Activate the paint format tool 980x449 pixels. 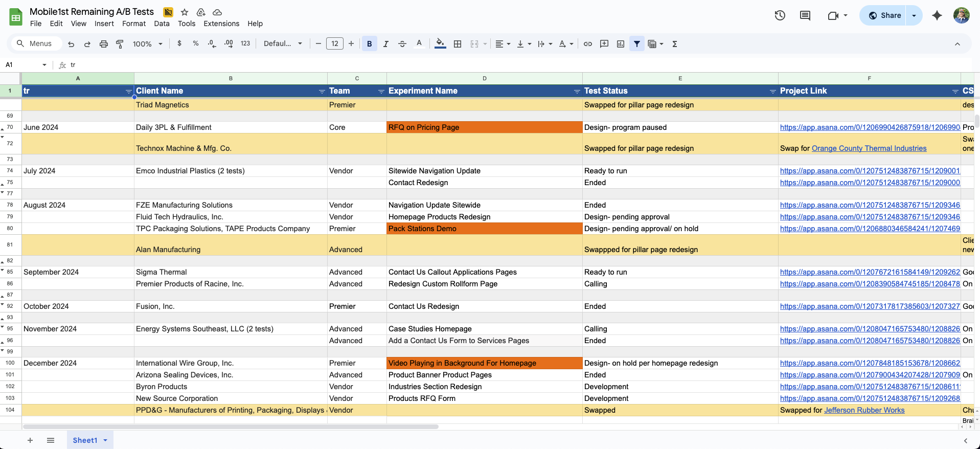(x=120, y=44)
